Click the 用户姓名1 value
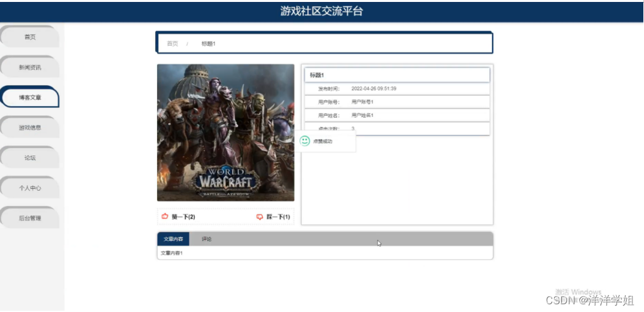Screen dimensions: 644x312 (362, 116)
